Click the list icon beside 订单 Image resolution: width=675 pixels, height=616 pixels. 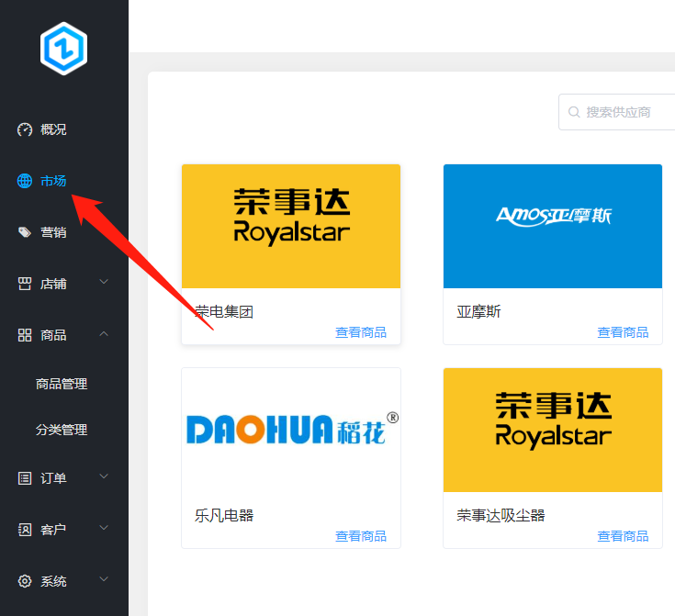(x=25, y=478)
